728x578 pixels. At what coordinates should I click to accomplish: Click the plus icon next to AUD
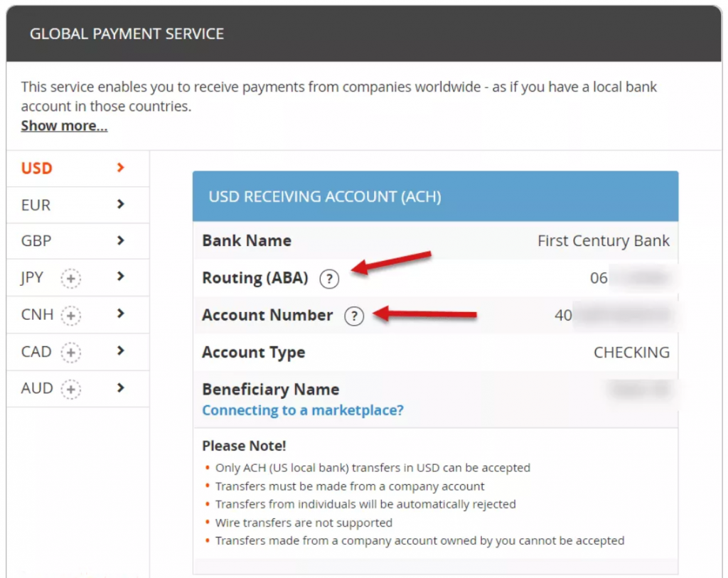[x=70, y=389]
